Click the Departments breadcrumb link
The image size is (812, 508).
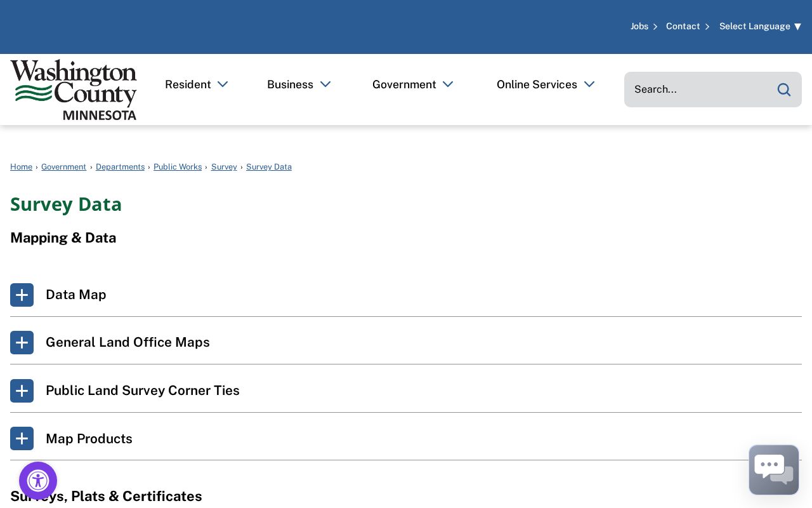(120, 167)
